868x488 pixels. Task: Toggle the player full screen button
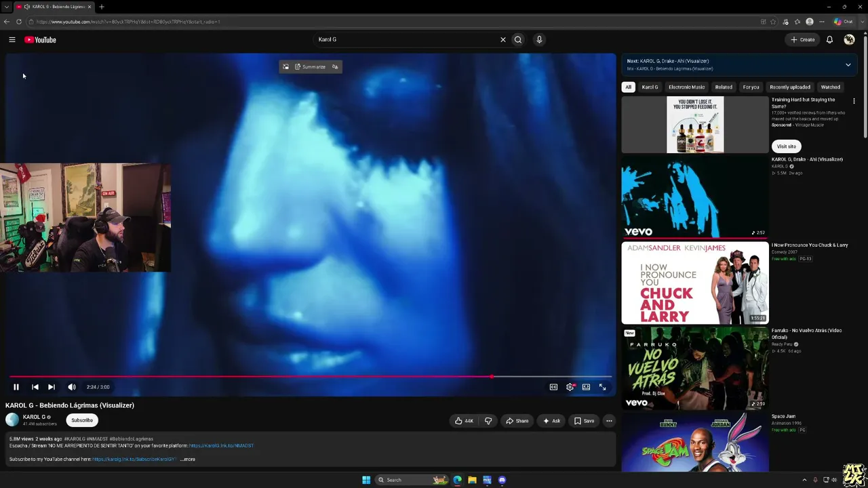pyautogui.click(x=602, y=387)
